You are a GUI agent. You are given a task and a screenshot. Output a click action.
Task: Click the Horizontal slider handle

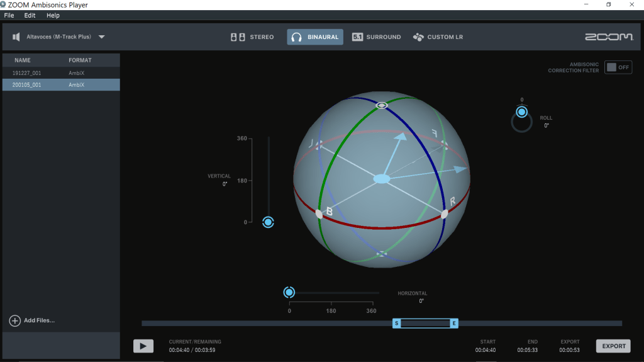[x=289, y=292]
